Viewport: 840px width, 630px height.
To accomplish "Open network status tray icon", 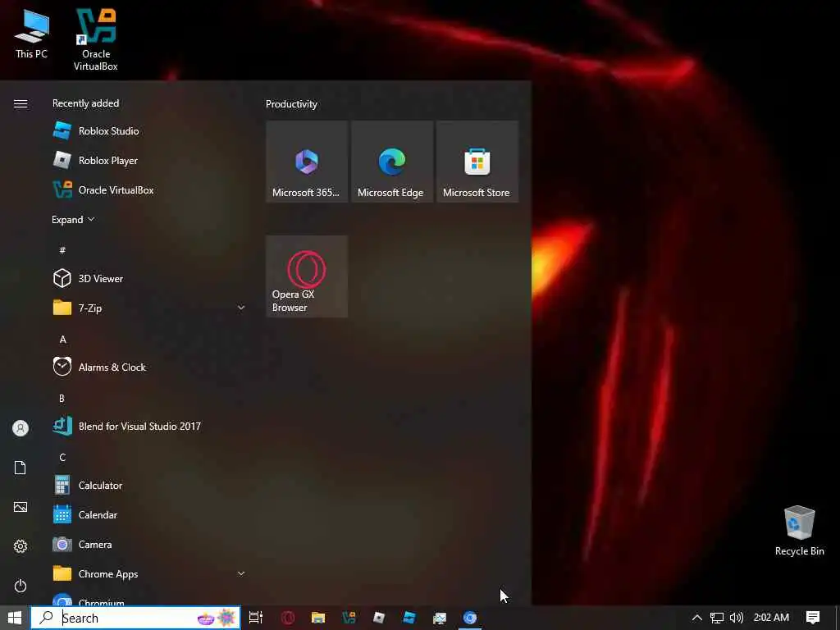I will (717, 618).
